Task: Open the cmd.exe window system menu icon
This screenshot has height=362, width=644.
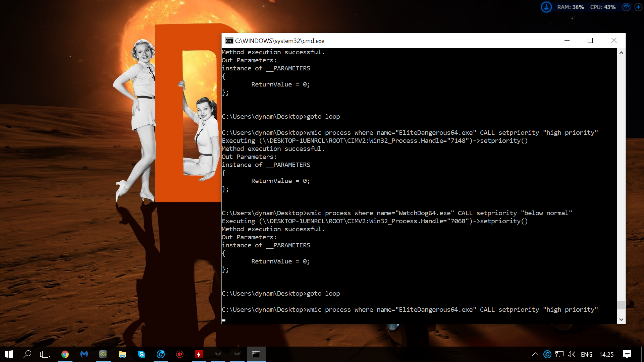Action: 229,41
